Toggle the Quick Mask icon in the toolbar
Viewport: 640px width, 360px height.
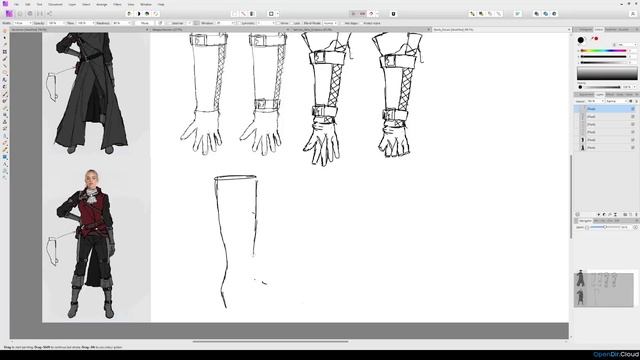(271, 13)
